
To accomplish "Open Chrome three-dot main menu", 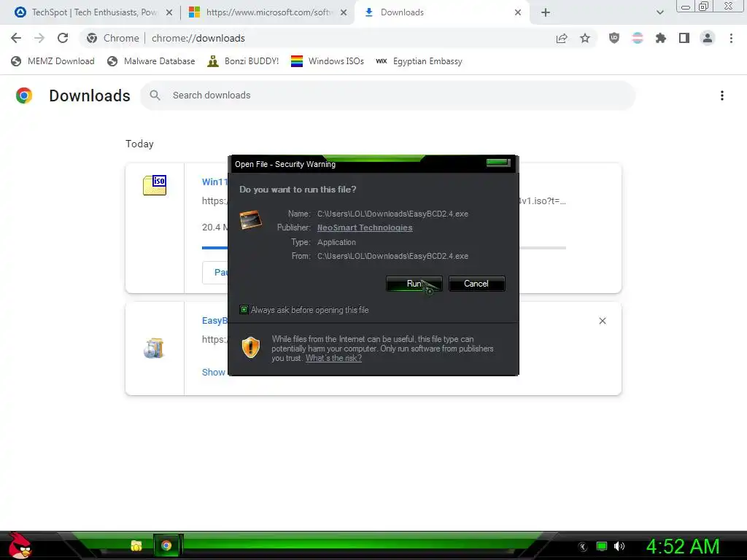I will (731, 38).
